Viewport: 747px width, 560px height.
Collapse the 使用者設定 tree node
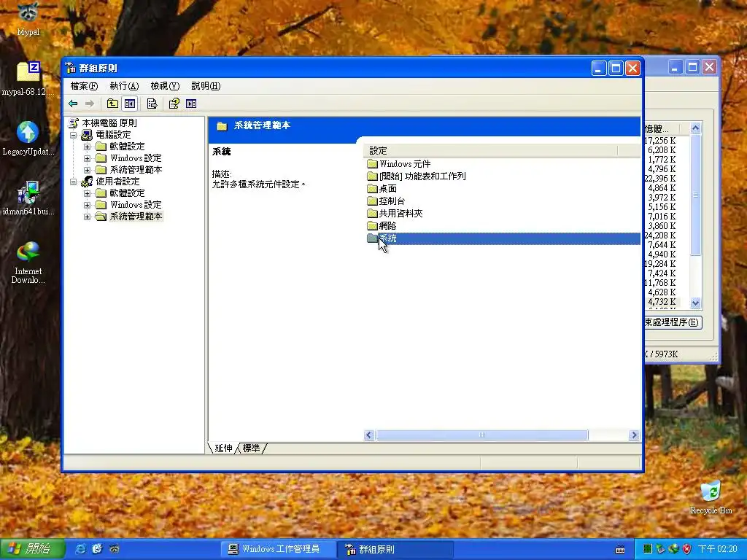[x=74, y=182]
